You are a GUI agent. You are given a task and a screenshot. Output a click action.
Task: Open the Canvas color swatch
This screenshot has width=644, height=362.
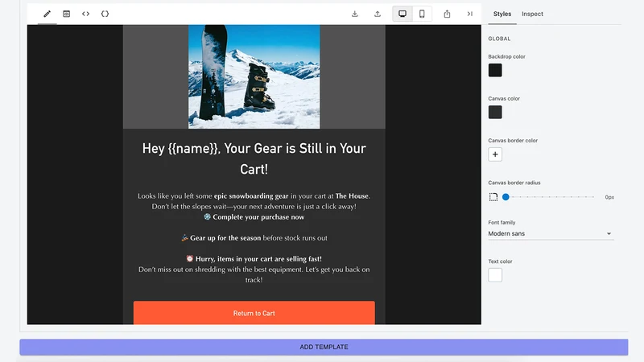click(495, 112)
